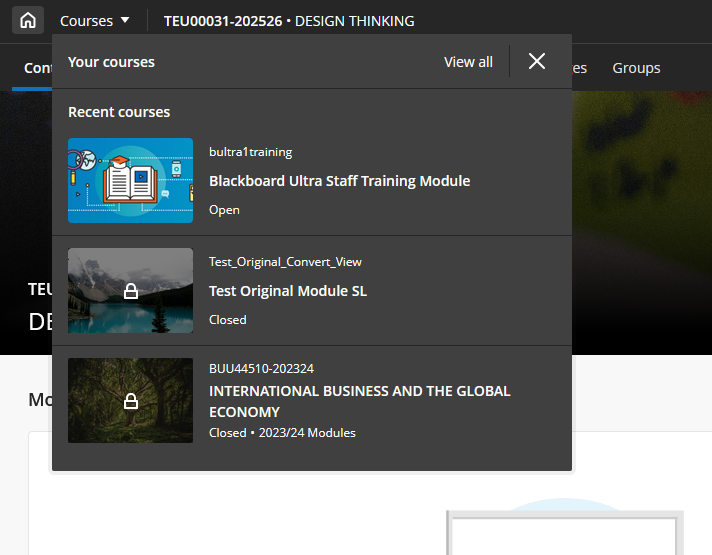Click the Your courses heading
712x555 pixels.
click(111, 62)
